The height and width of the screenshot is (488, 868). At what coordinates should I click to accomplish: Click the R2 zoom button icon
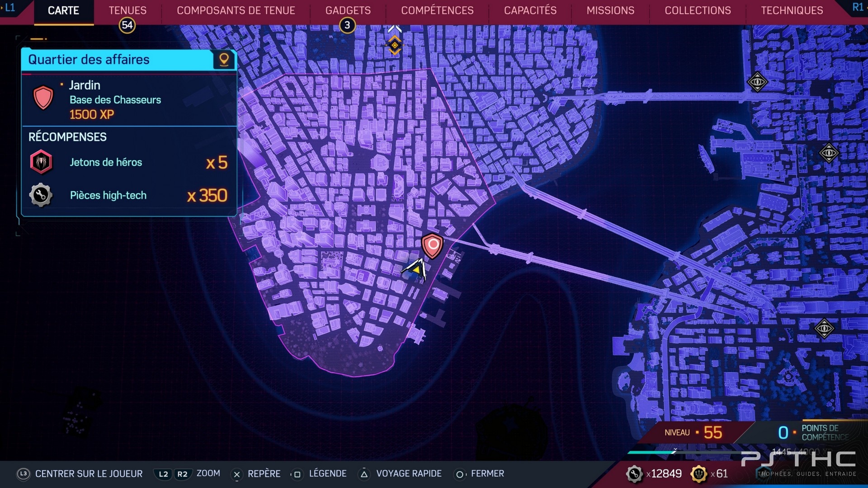tap(182, 474)
